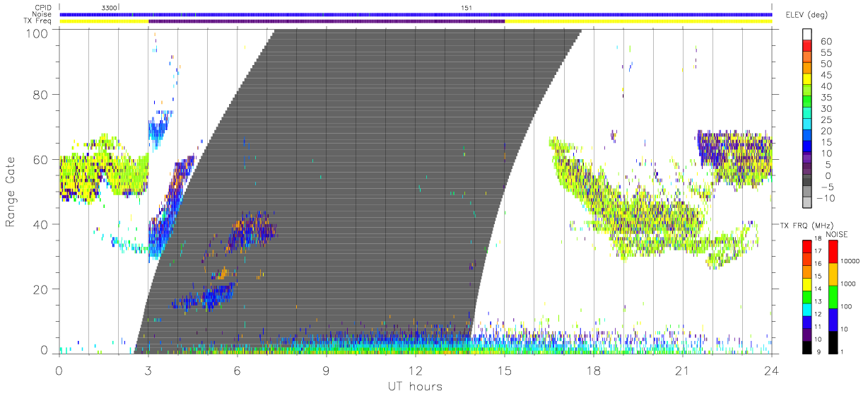Screen dimensions: 868x401
Task: Click the purple segment of TX Freq strip
Action: (327, 21)
